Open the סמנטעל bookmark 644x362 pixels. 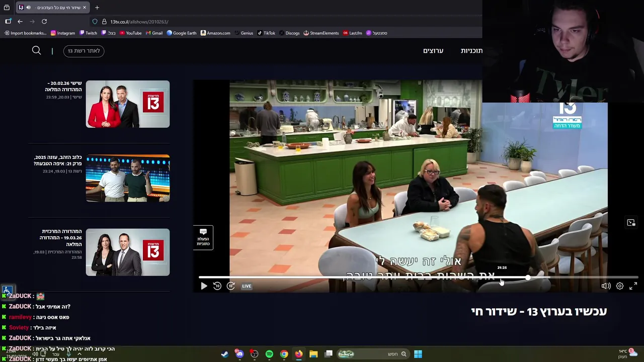pos(377,33)
